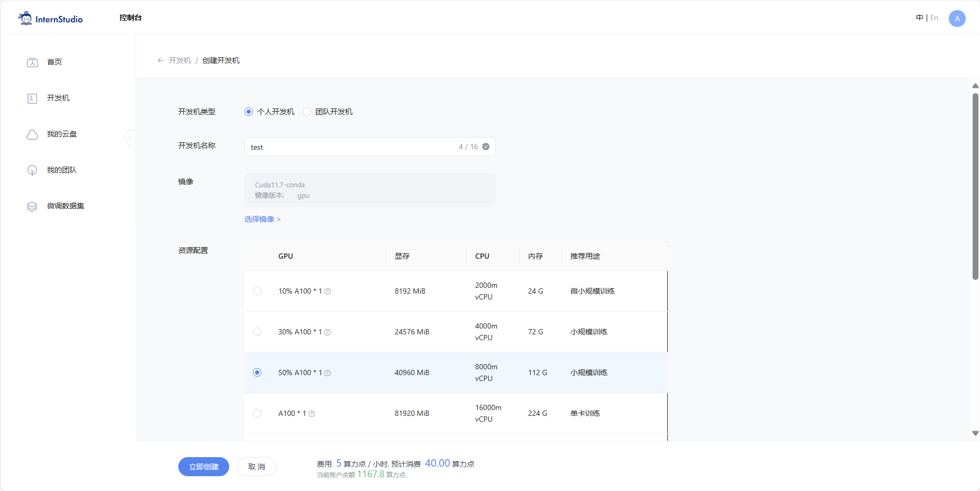Select full A100 * 1 configuration
This screenshot has width=980, height=491.
tap(257, 413)
